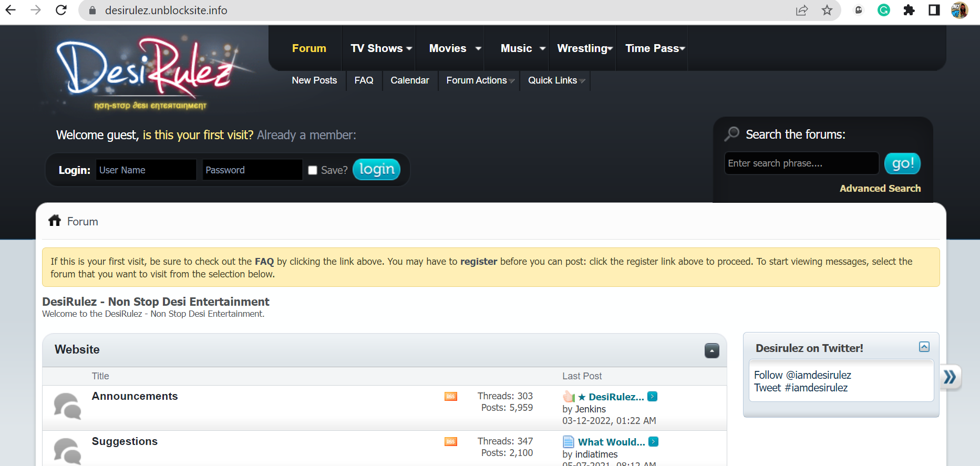Open the Forum Actions dropdown
This screenshot has height=466, width=980.
(x=480, y=80)
